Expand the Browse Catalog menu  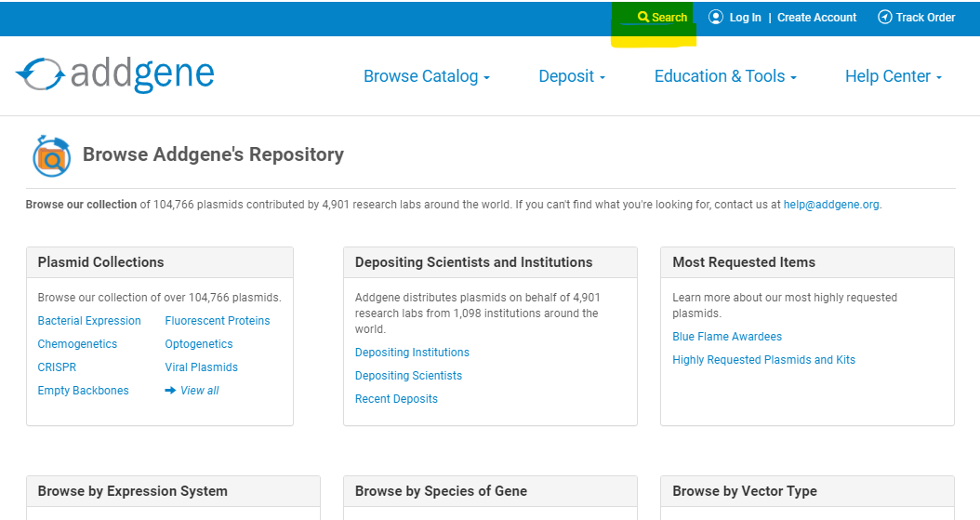(426, 76)
